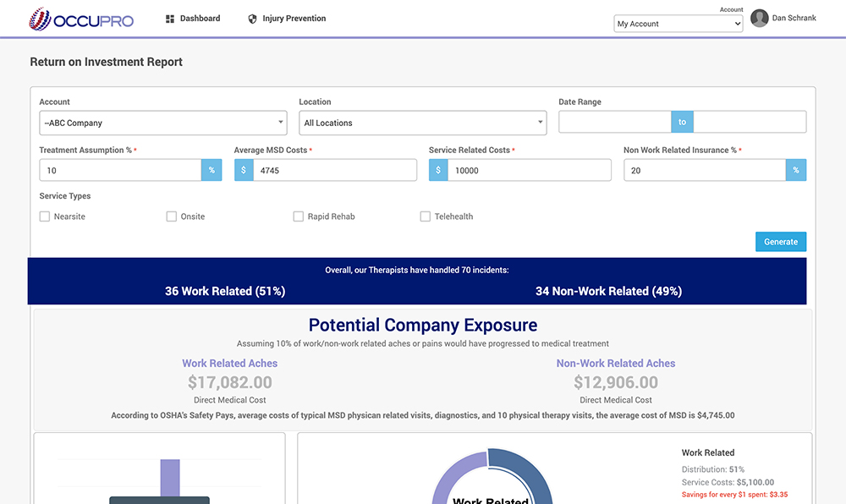846x504 pixels.
Task: Click the "Distribution: 51%" text
Action: tap(712, 469)
